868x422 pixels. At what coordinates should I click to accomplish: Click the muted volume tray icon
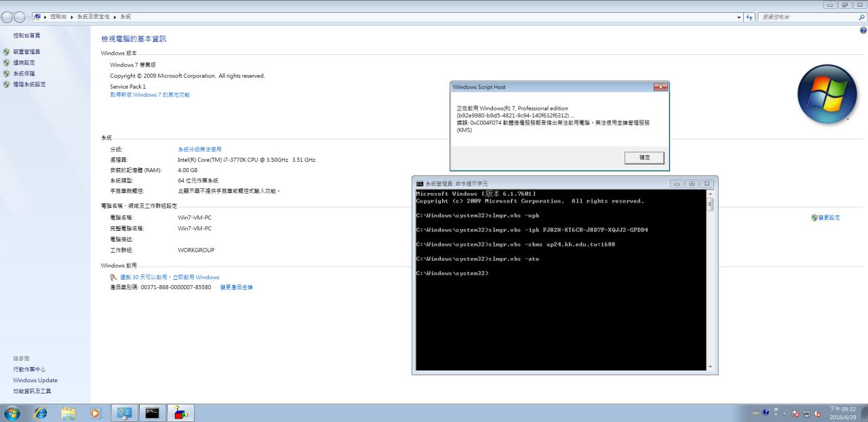(818, 413)
